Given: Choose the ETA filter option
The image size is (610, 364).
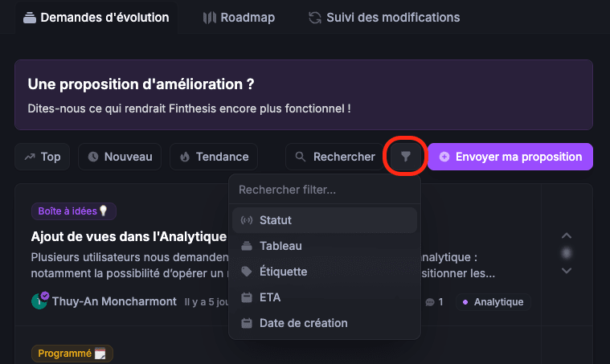Looking at the screenshot, I should 325,297.
